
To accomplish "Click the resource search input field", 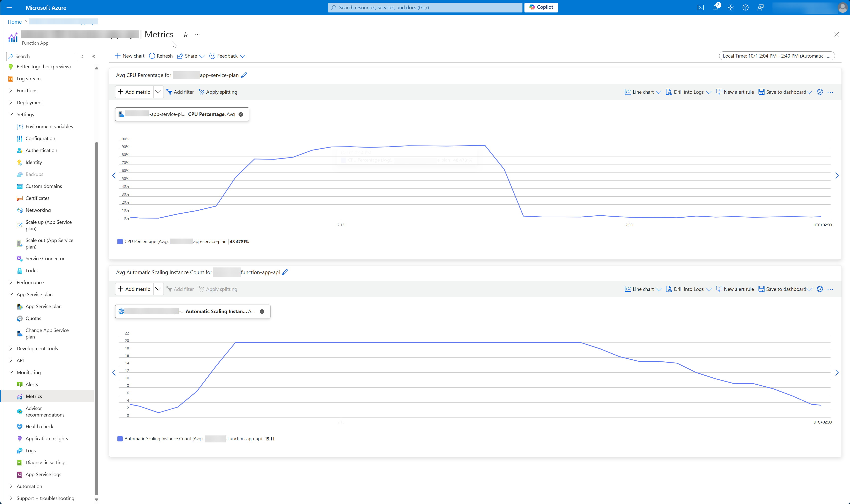I will click(x=425, y=7).
